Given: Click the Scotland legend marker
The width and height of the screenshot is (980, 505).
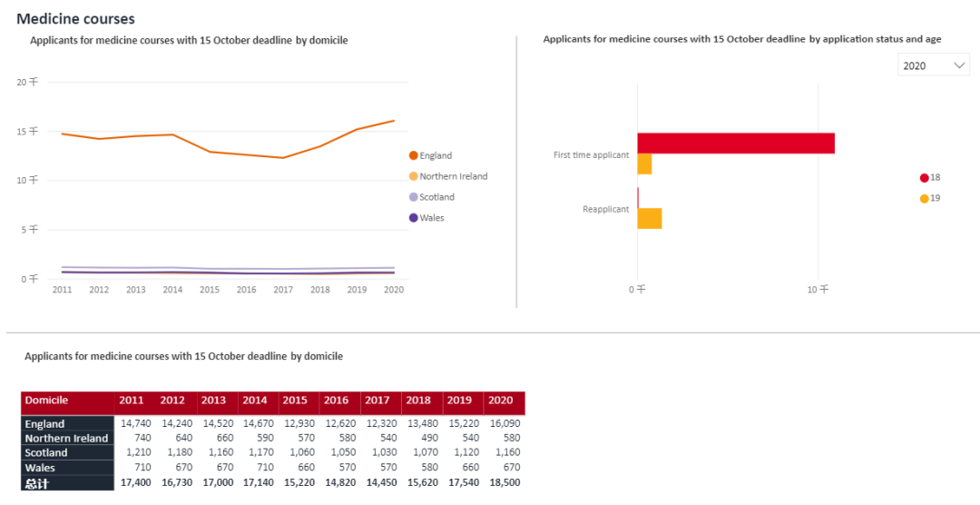Looking at the screenshot, I should point(414,197).
